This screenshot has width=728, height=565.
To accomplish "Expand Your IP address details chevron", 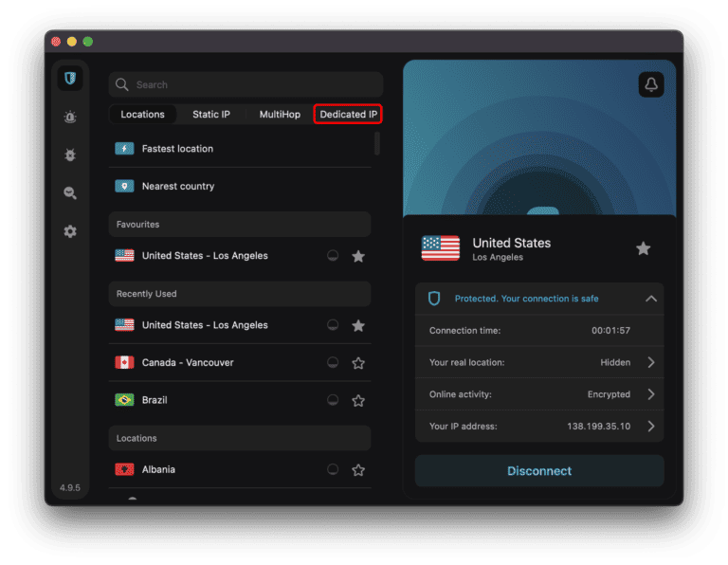I will 651,427.
